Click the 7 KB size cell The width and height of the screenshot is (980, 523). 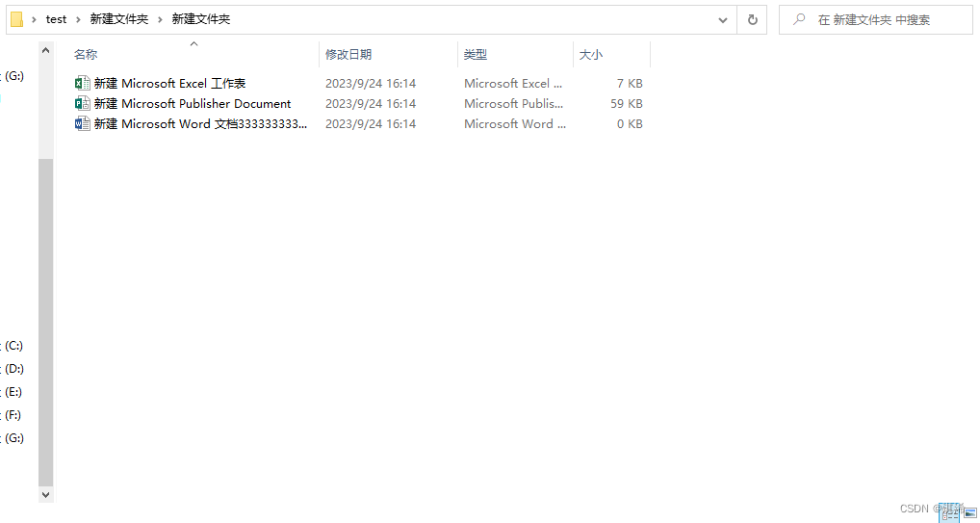pyautogui.click(x=630, y=83)
